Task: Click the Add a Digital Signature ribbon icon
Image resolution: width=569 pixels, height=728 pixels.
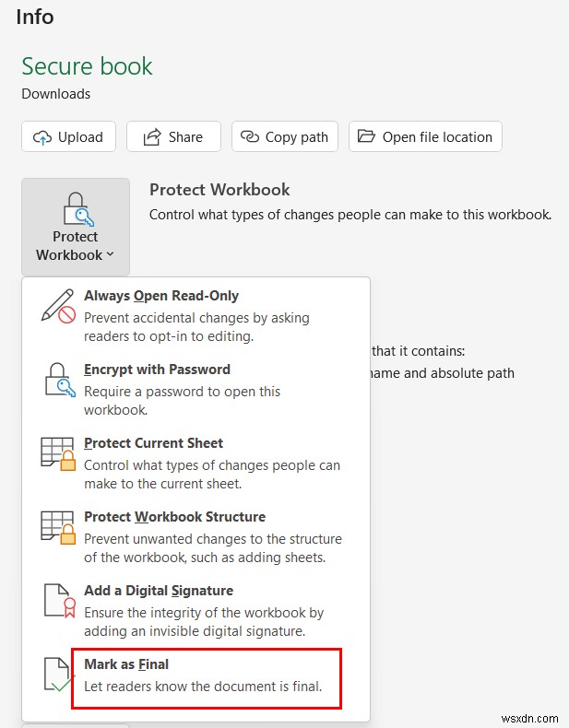Action: (58, 601)
